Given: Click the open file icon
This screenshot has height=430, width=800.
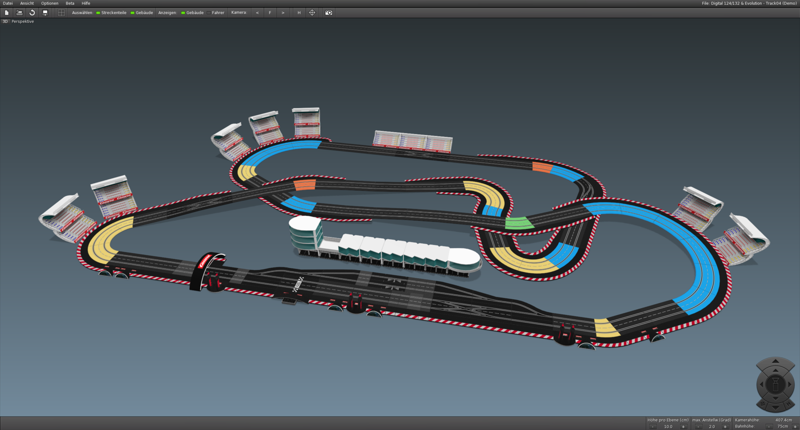Looking at the screenshot, I should pos(19,13).
